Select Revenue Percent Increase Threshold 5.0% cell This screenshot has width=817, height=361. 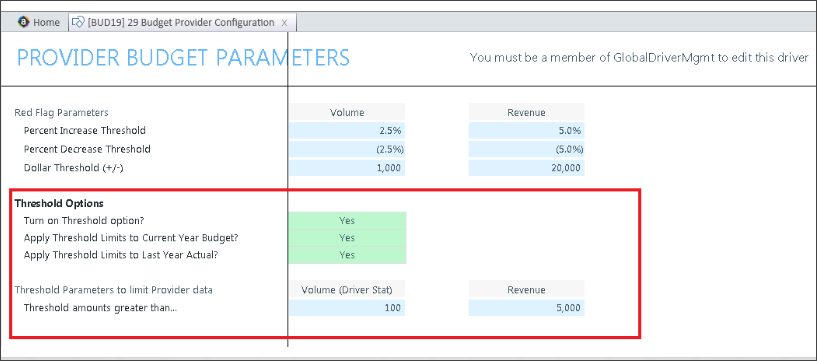(x=526, y=130)
